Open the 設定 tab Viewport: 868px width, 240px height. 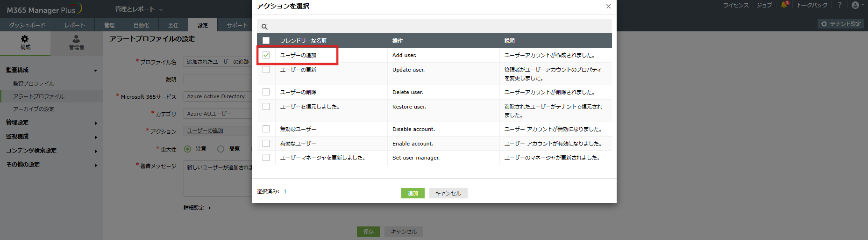(203, 25)
